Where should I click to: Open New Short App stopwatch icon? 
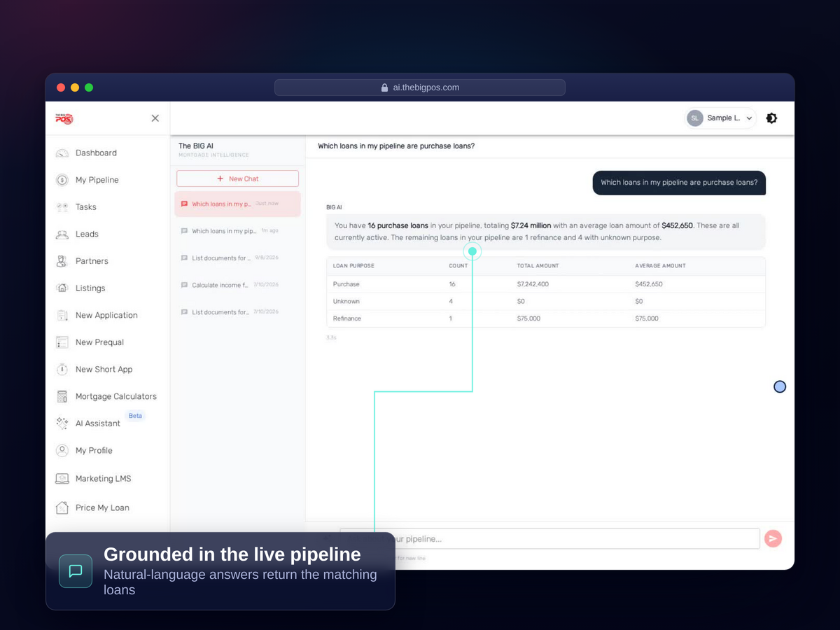[x=62, y=370]
